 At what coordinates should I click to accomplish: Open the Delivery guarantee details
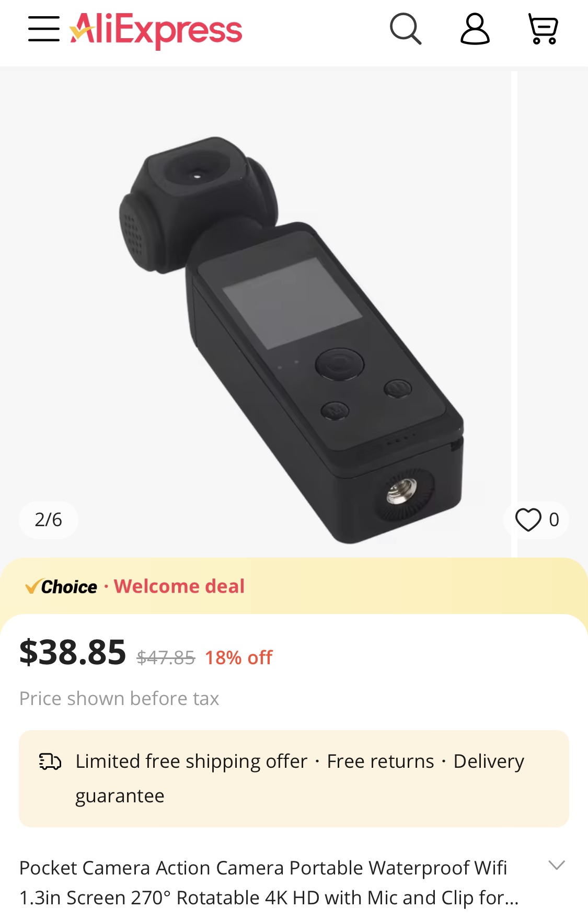click(489, 762)
